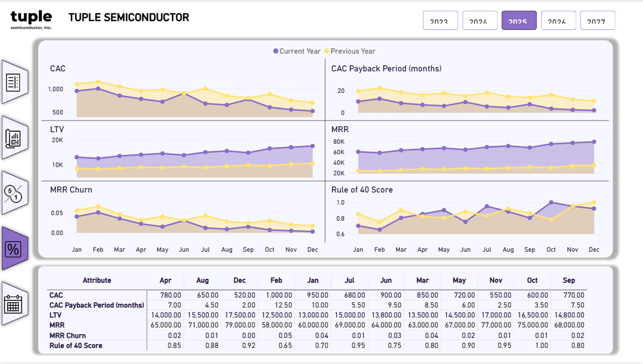Click Jun label on MRR Churn x-axis

(x=184, y=249)
